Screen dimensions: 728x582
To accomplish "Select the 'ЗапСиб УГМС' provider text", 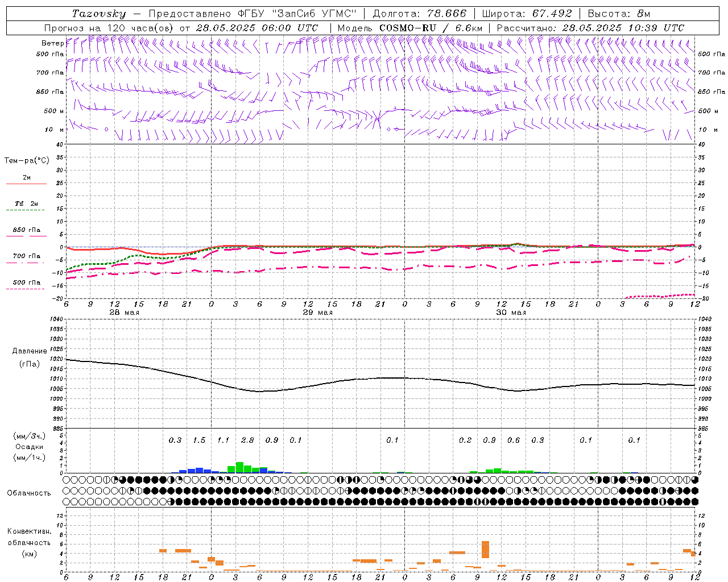I will [x=316, y=14].
